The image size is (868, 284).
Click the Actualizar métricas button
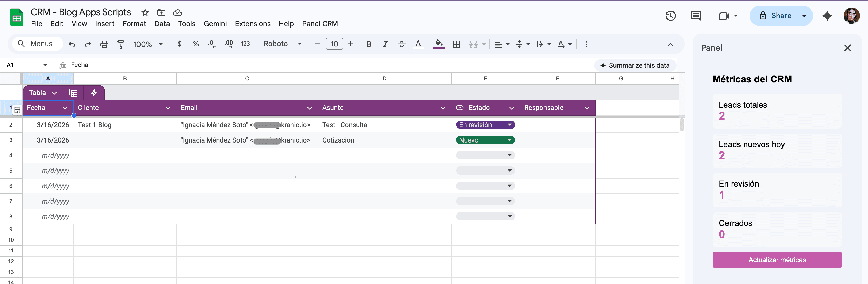(x=777, y=260)
